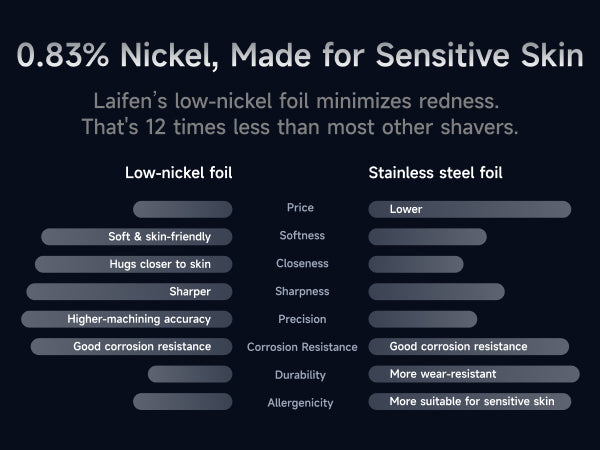
Task: Click the "More suitable for sensitive skin" bar
Action: [470, 401]
